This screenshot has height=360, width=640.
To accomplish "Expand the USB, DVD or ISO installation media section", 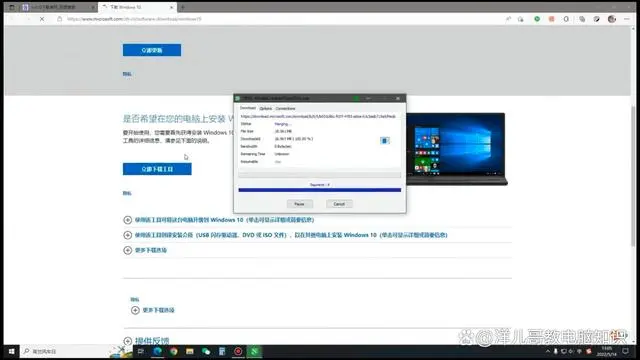I will pyautogui.click(x=285, y=235).
